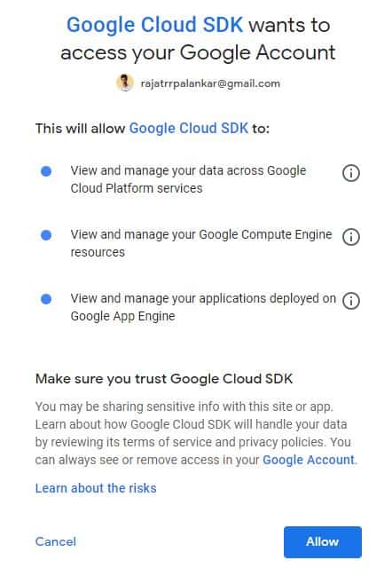Click blue bullet beside App Engine permission
The height and width of the screenshot is (576, 392).
pyautogui.click(x=46, y=299)
